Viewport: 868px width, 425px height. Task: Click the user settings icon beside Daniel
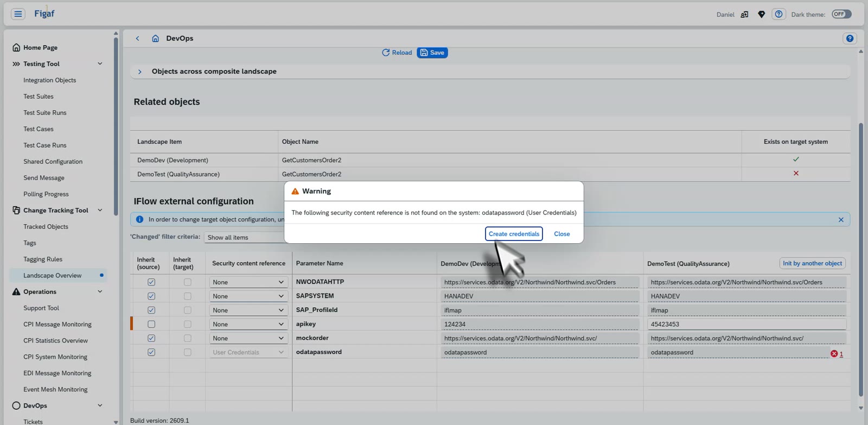click(744, 15)
